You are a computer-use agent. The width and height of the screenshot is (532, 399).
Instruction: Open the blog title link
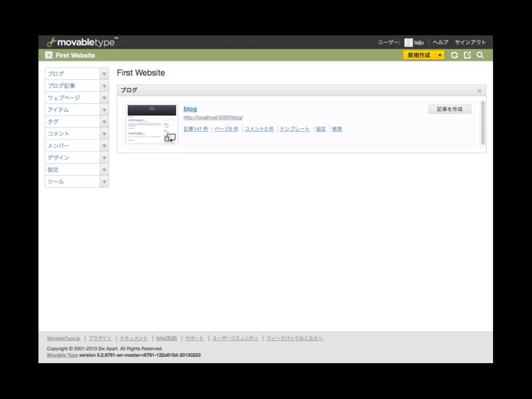point(190,109)
